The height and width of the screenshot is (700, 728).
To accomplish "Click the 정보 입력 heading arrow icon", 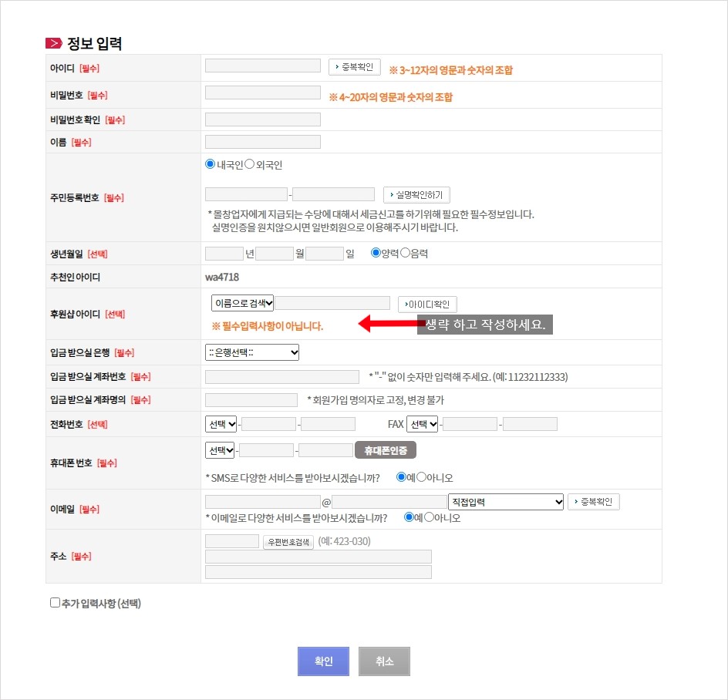I will pos(54,43).
